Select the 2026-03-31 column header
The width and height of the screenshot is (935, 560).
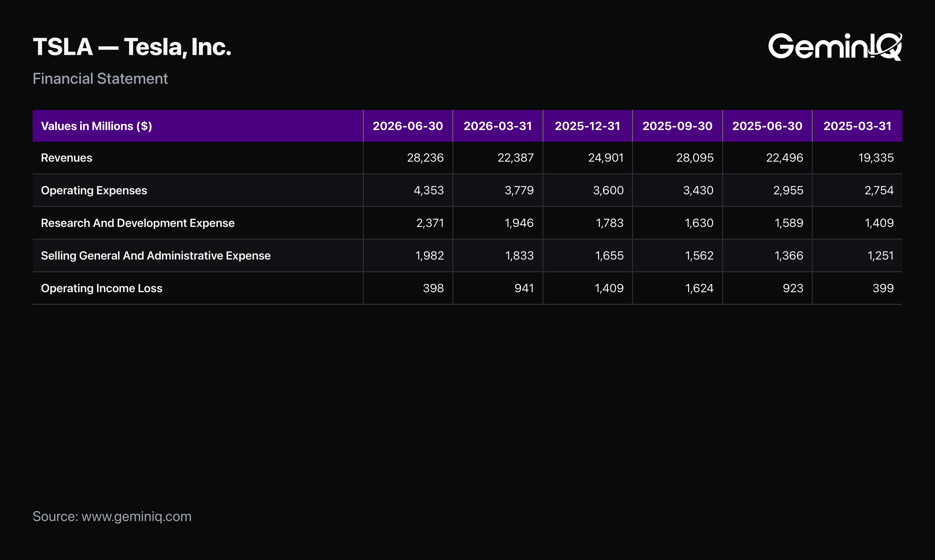498,126
